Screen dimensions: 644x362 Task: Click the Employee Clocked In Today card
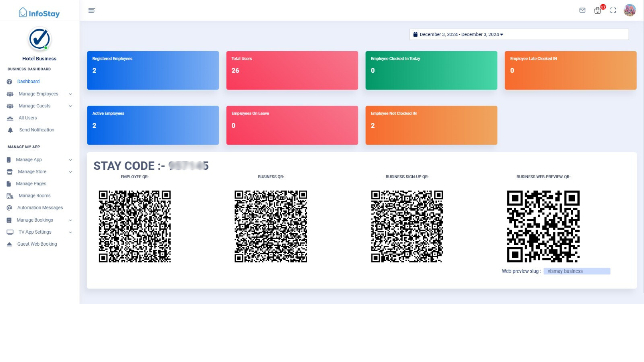(x=431, y=70)
